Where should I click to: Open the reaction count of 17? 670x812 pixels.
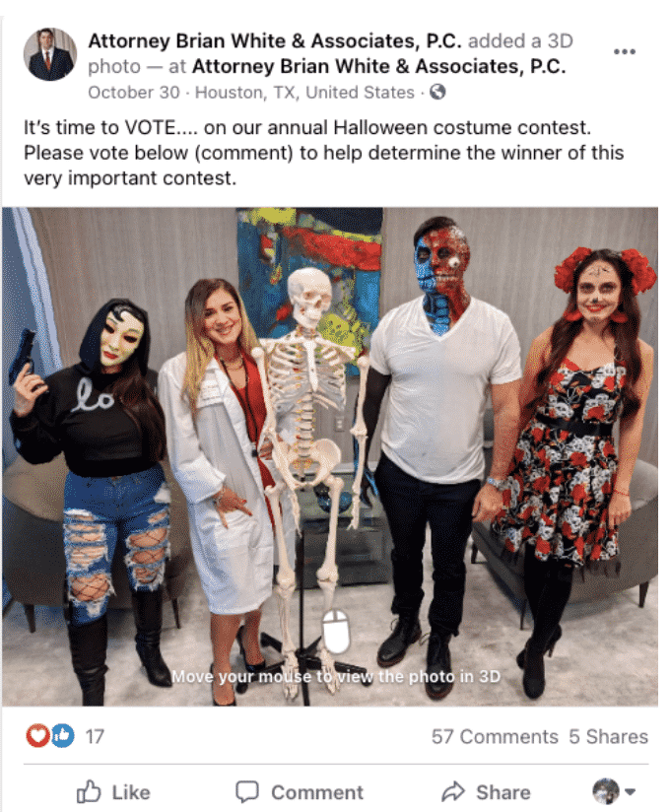[95, 736]
